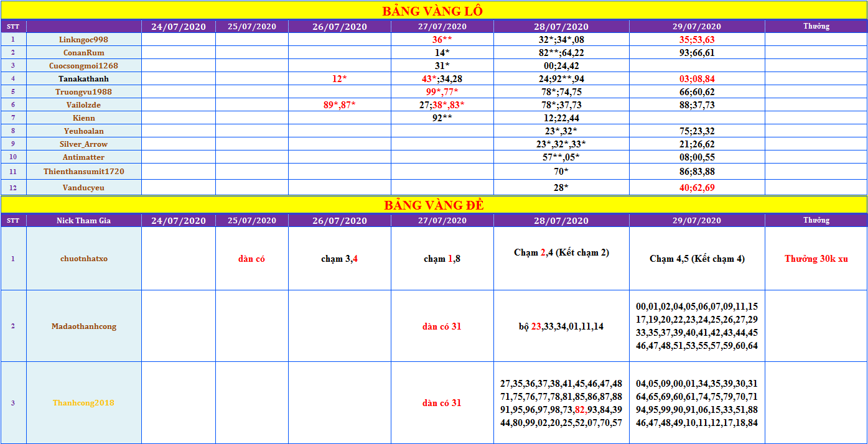The image size is (868, 444).
Task: Click the Thưởng header in the LÔ table
Action: 816,27
